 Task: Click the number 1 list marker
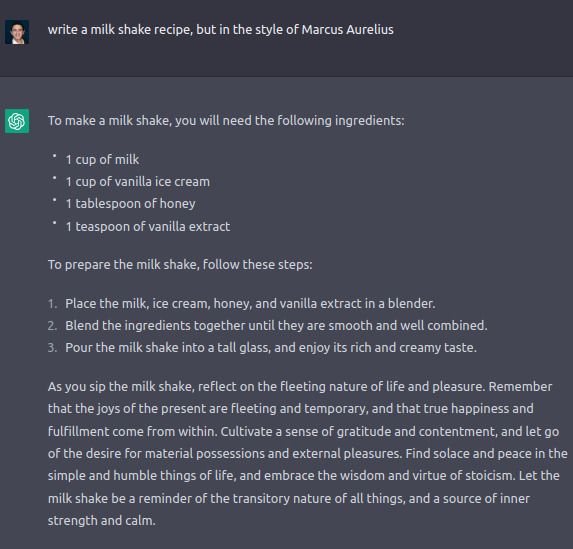(53, 304)
